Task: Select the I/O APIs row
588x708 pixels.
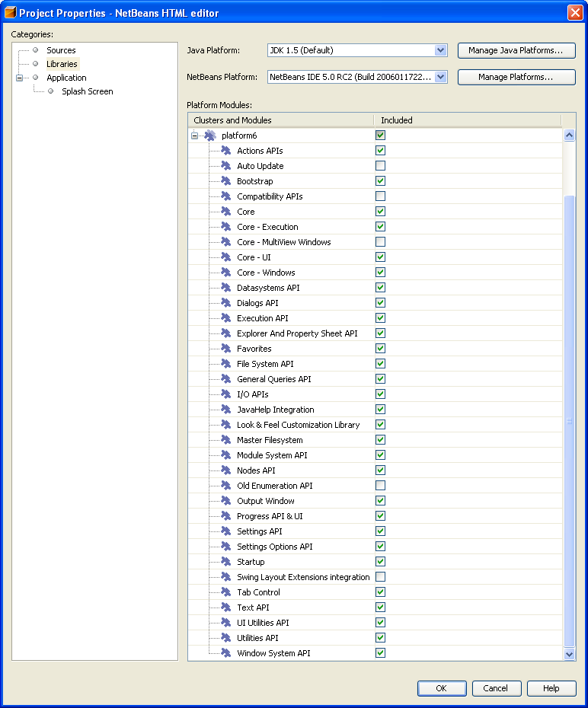Action: click(x=375, y=394)
